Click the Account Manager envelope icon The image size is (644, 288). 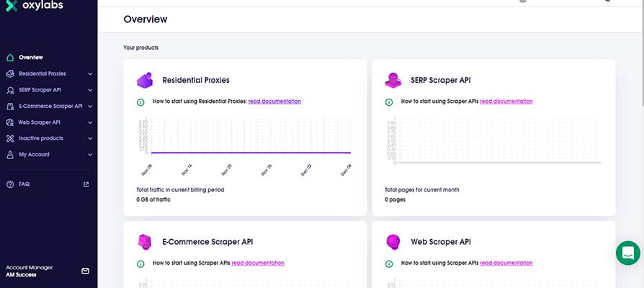coord(85,271)
